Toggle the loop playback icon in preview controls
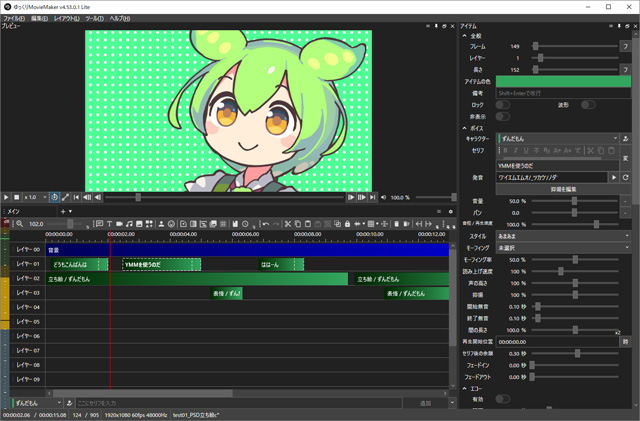 tap(54, 197)
